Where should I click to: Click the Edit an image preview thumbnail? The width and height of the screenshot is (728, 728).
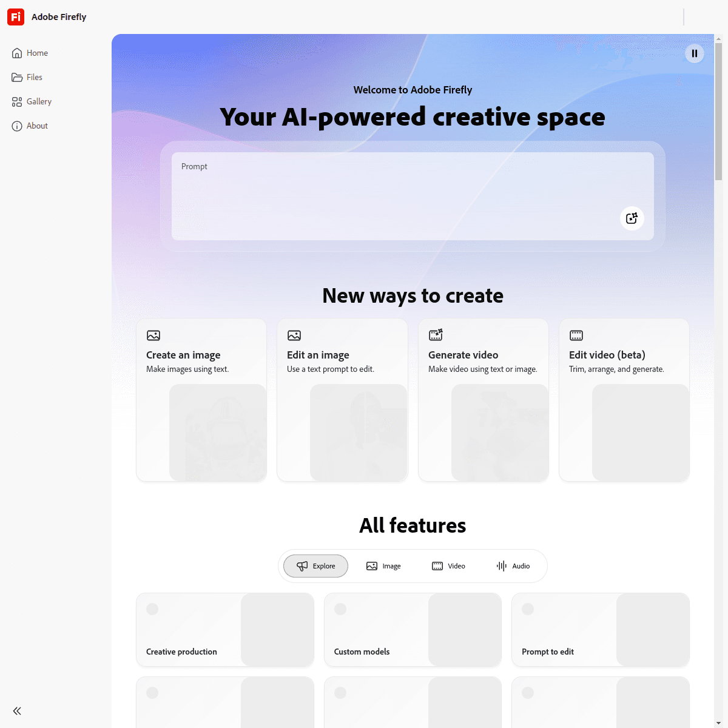[x=359, y=433]
